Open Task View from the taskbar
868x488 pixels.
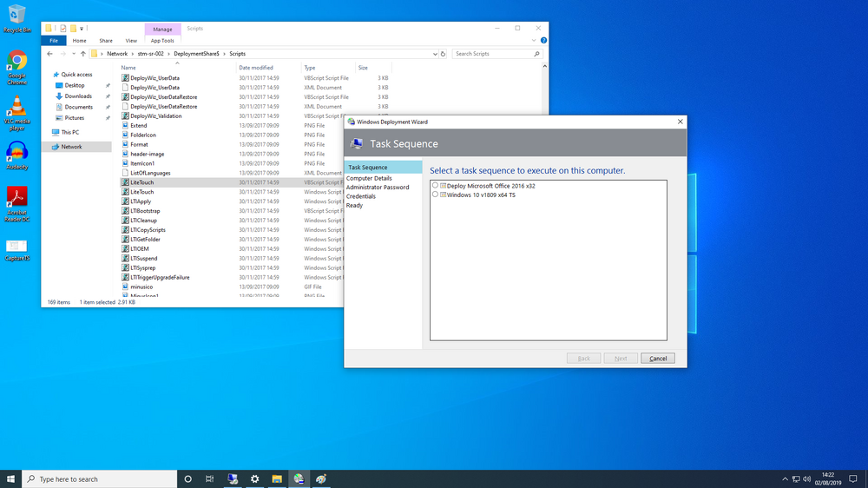210,479
